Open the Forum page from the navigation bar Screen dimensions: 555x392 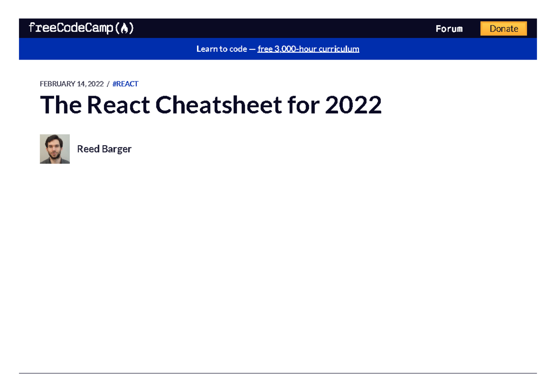pos(449,28)
